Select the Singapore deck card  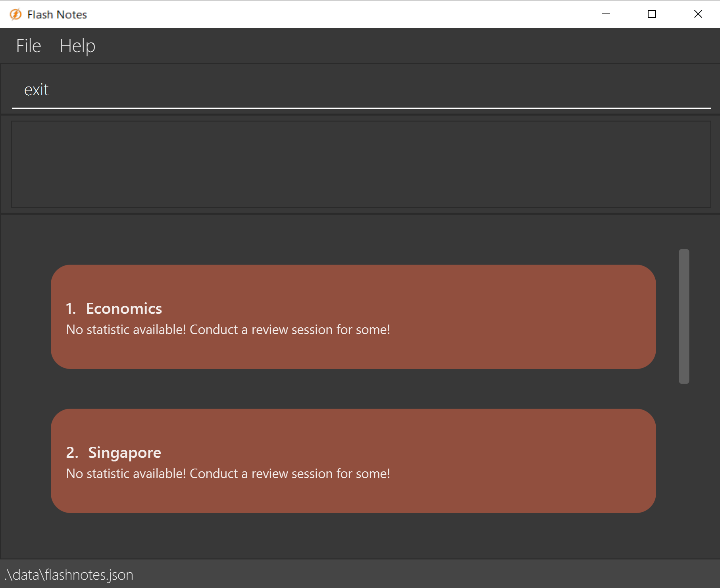coord(353,461)
